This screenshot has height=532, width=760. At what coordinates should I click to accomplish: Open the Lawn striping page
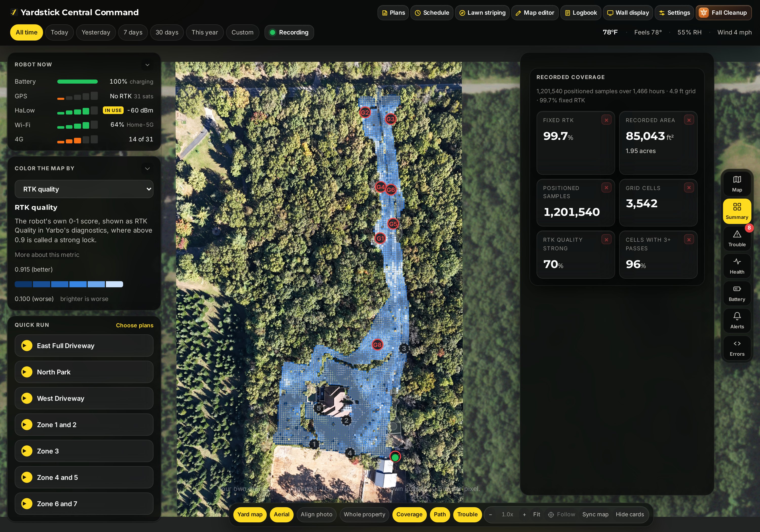point(482,13)
